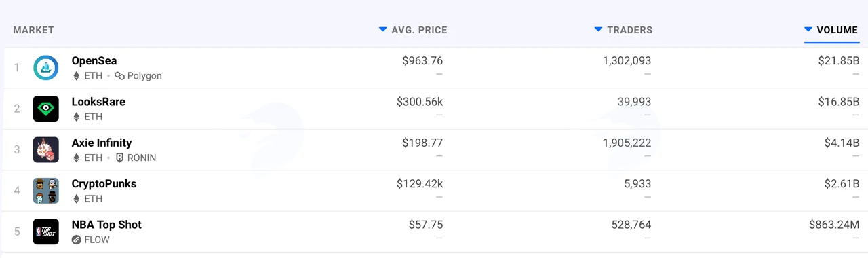Click the NBA Top Shot logo
Screen dimensions: 868x258
coord(46,232)
